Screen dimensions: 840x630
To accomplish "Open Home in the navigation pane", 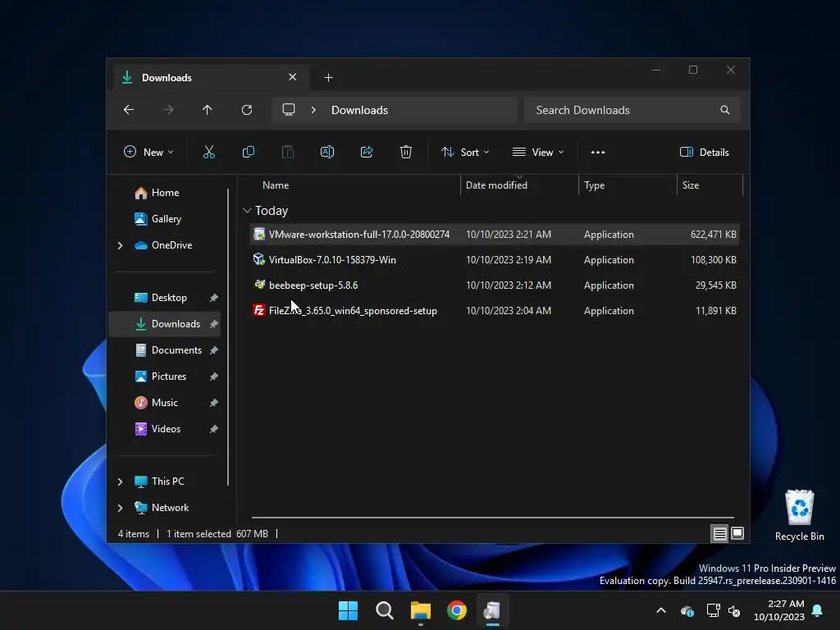I will (x=157, y=193).
